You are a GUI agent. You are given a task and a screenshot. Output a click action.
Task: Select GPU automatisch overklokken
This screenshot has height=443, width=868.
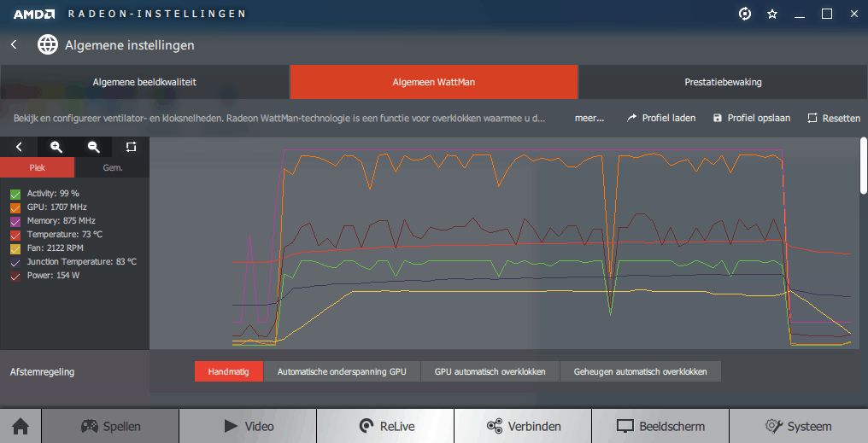click(x=490, y=371)
